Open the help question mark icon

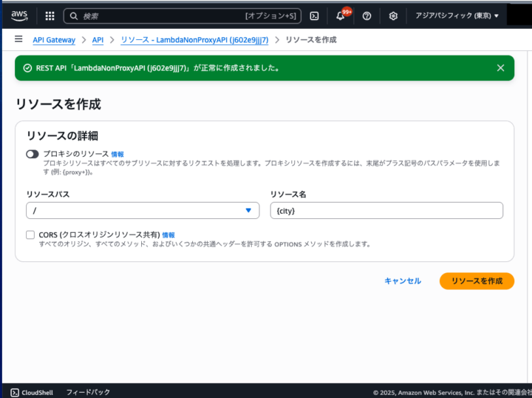click(366, 16)
